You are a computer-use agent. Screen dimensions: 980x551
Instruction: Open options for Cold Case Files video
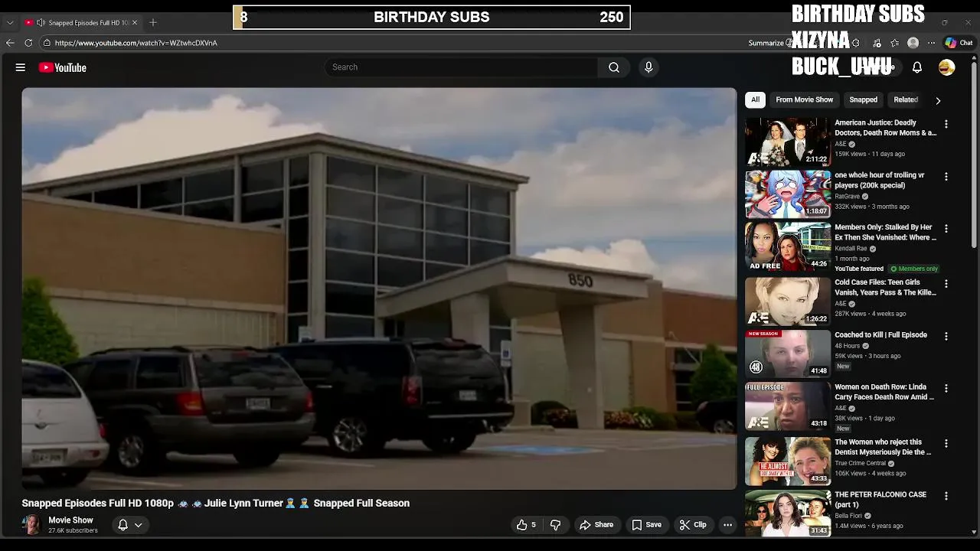946,284
